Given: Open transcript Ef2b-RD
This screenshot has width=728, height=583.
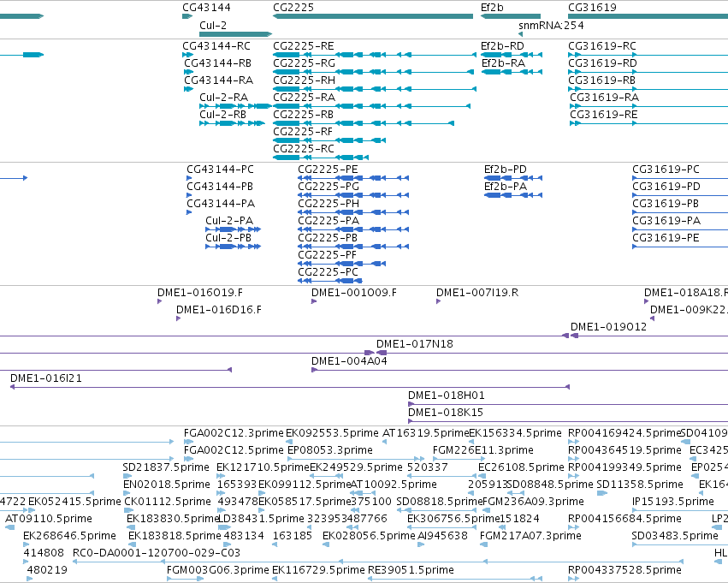Looking at the screenshot, I should [502, 46].
